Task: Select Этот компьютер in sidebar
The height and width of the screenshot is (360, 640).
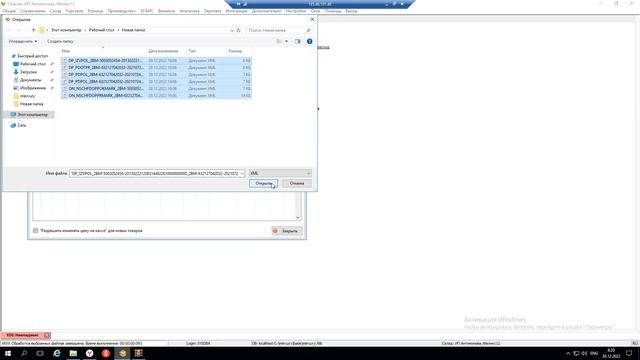Action: click(x=32, y=115)
